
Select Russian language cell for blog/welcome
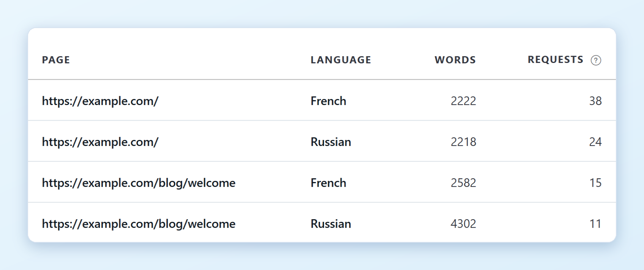[x=331, y=224]
